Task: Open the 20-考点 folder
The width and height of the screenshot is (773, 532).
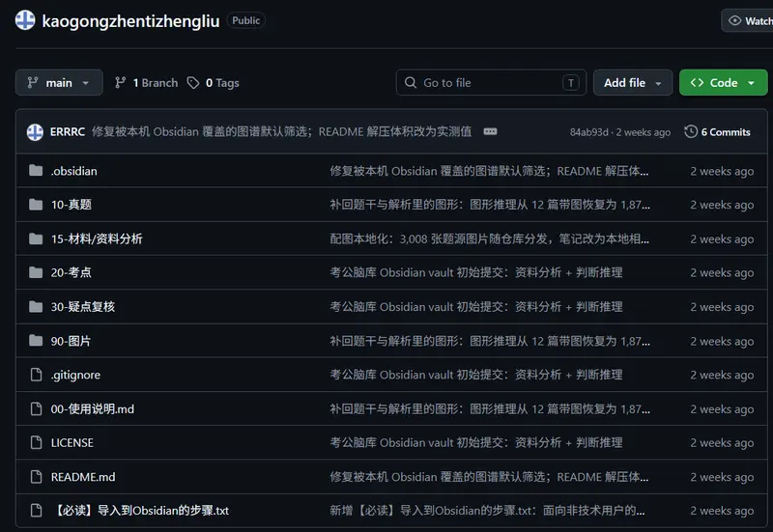Action: [71, 272]
